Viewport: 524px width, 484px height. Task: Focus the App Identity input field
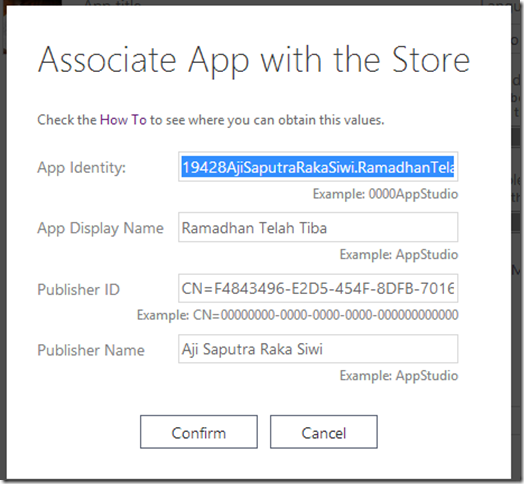click(318, 167)
